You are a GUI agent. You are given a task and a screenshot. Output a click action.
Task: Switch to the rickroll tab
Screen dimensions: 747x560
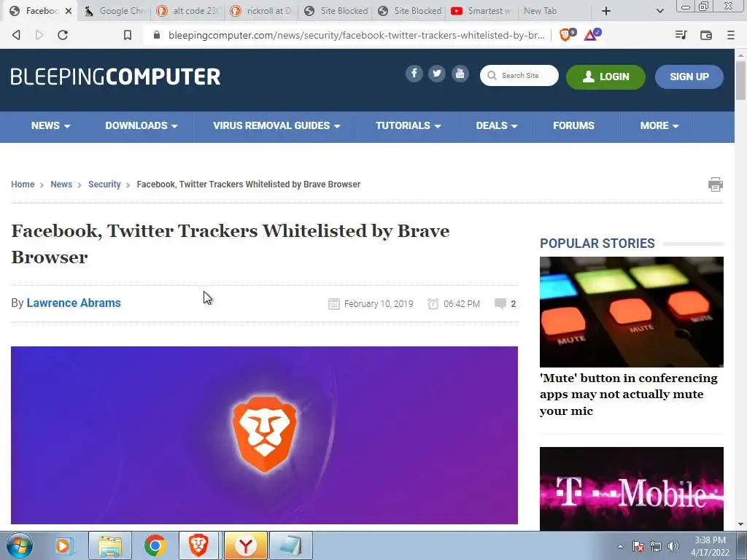(x=262, y=10)
